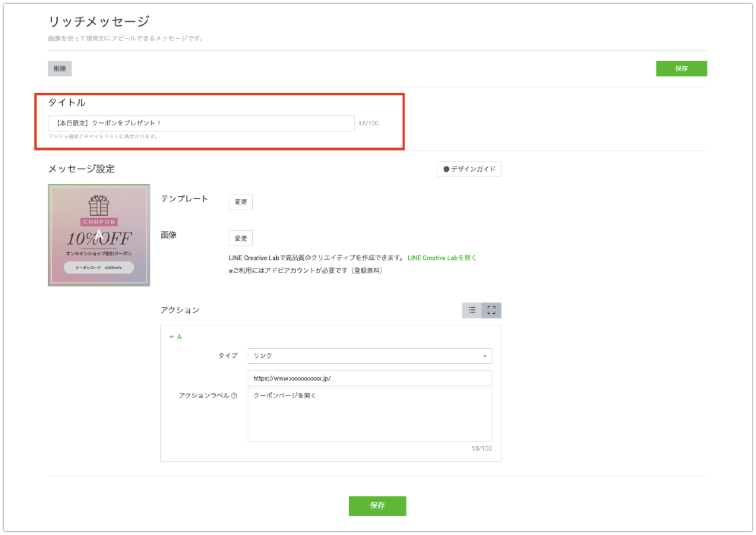Click the top-right green 保存 button

[x=682, y=68]
